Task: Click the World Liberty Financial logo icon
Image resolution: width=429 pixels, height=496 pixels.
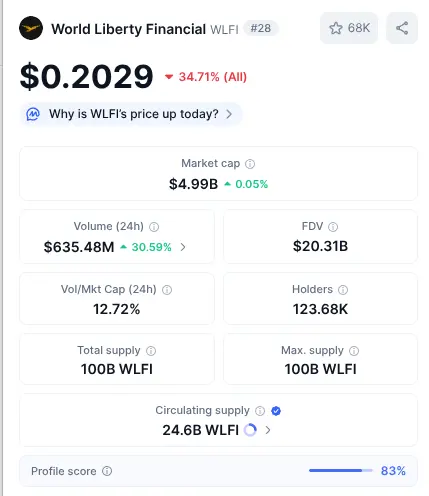Action: click(x=31, y=28)
